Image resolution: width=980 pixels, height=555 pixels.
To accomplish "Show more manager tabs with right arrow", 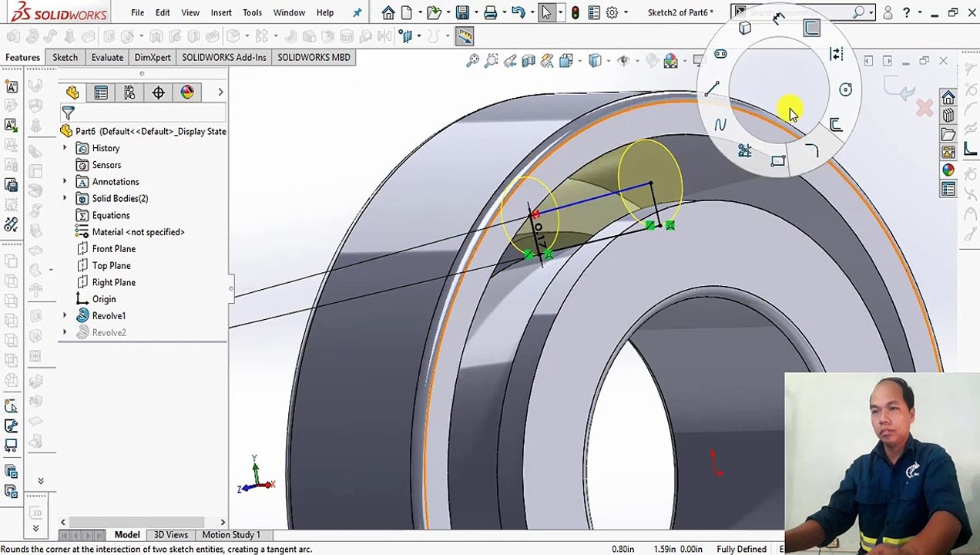I will point(220,92).
